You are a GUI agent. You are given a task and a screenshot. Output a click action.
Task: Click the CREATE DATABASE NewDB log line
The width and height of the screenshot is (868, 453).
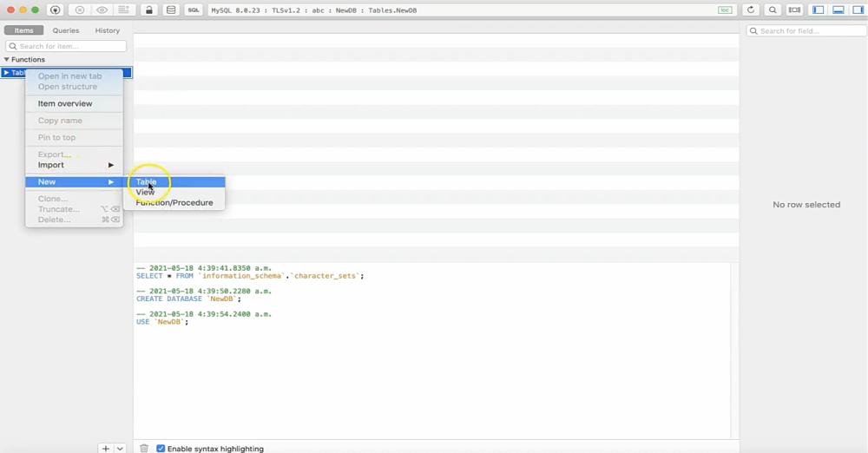tap(188, 299)
